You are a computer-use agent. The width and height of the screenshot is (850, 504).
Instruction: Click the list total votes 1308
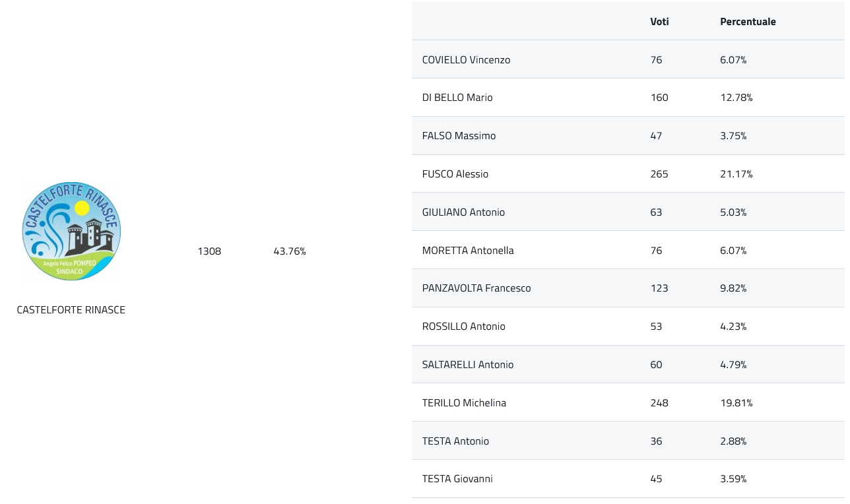pyautogui.click(x=209, y=251)
